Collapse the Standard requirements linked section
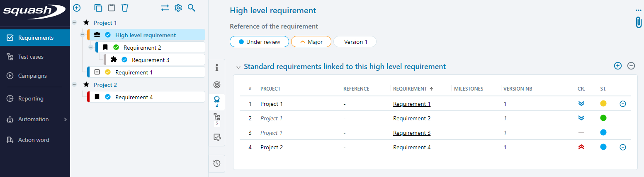644x177 pixels. 238,67
